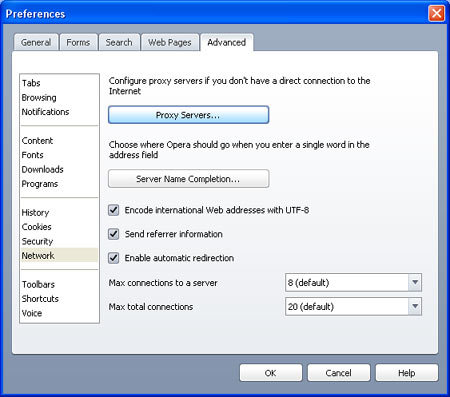Confirm preferences with OK

pyautogui.click(x=271, y=373)
